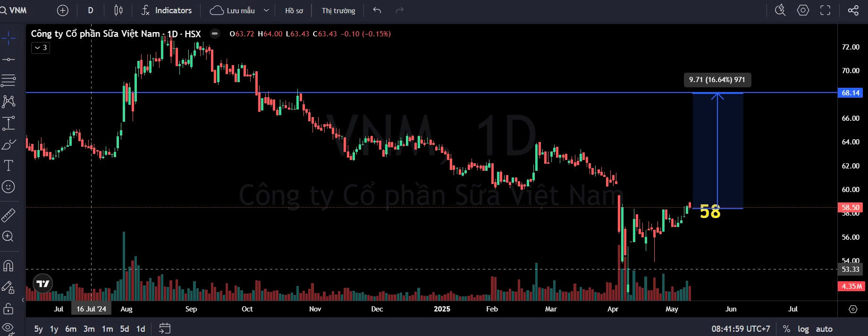
Task: Set range to 6m
Action: click(x=71, y=329)
